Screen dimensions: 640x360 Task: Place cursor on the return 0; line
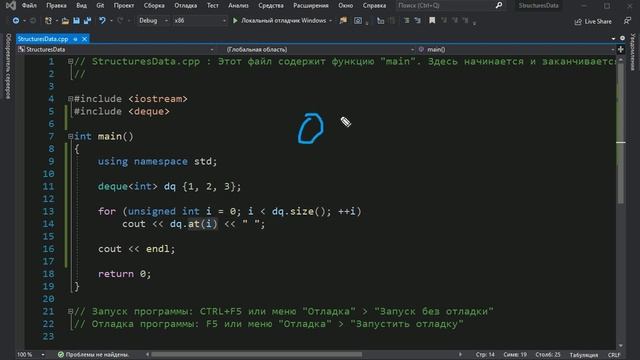click(x=124, y=274)
